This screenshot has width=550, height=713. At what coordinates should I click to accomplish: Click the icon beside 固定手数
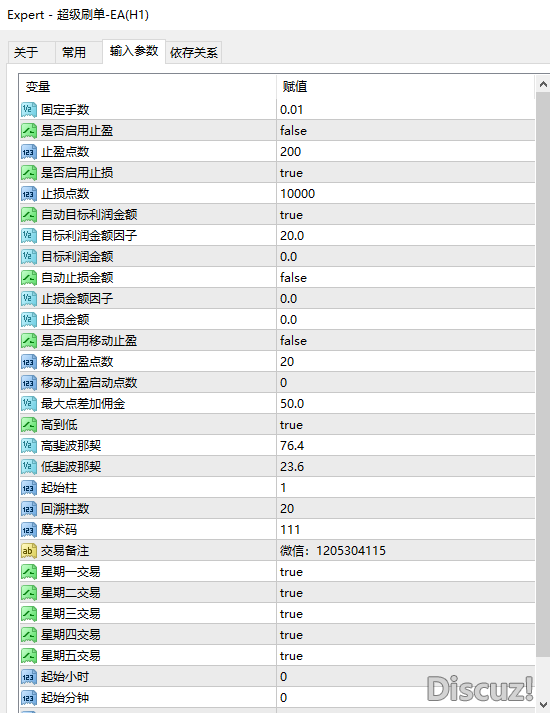point(29,110)
